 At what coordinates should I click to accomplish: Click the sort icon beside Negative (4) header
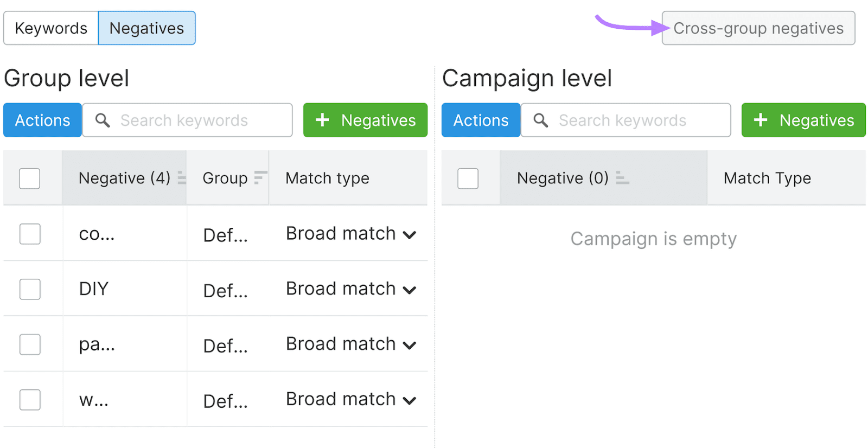(181, 178)
